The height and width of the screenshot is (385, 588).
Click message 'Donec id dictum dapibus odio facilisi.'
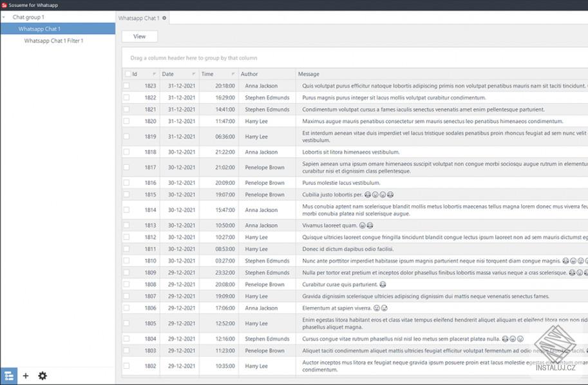pyautogui.click(x=348, y=249)
